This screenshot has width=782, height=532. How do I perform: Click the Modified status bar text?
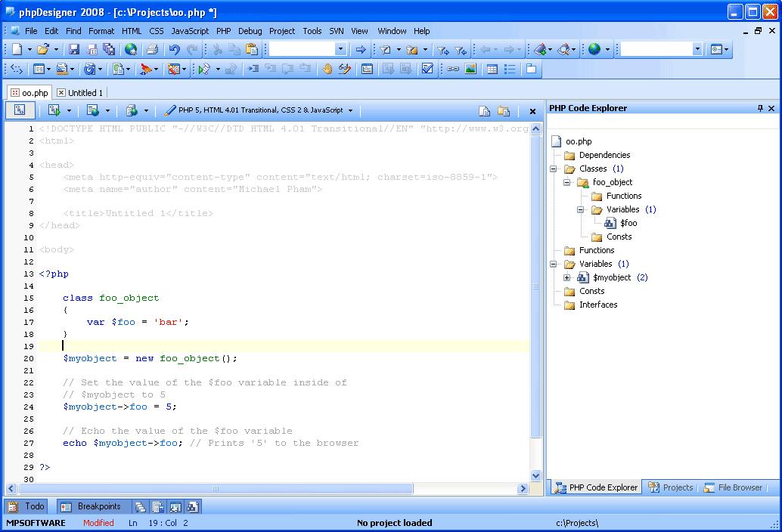click(98, 522)
